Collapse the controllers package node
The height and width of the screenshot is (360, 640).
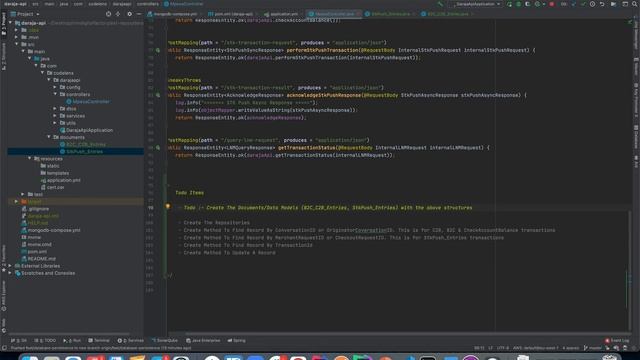point(55,94)
